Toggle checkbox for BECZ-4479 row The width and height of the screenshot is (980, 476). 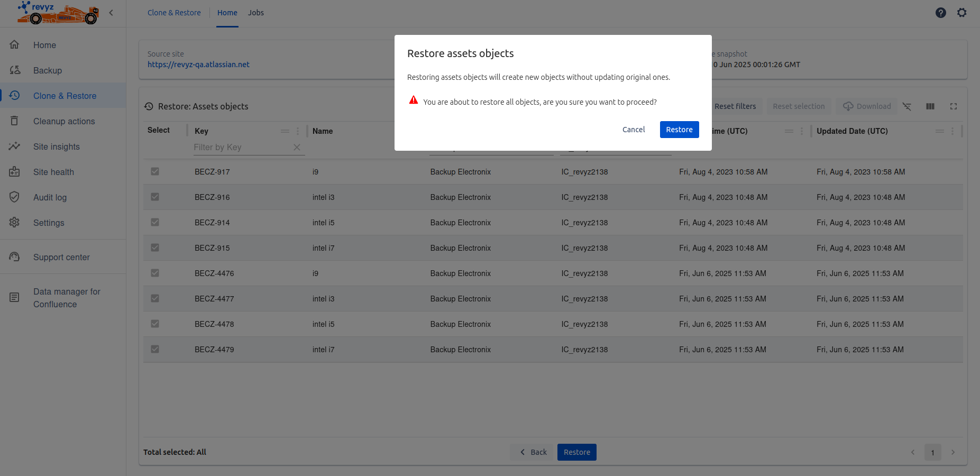click(x=155, y=349)
